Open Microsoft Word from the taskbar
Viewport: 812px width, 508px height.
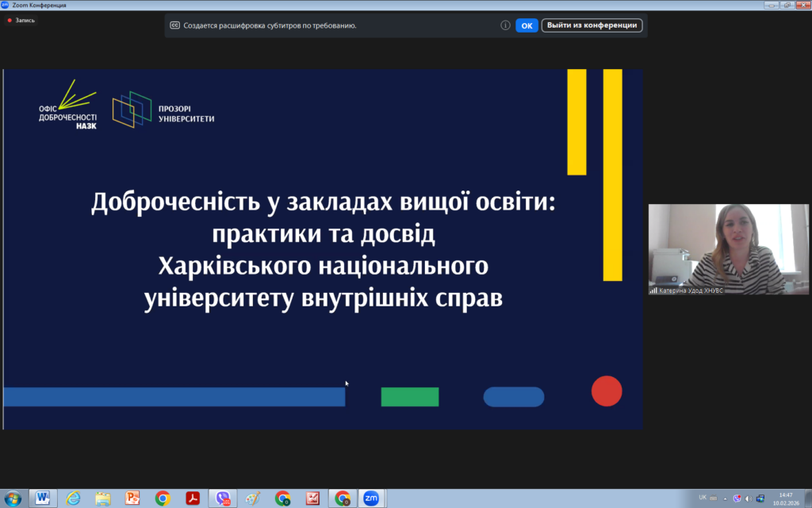[42, 498]
